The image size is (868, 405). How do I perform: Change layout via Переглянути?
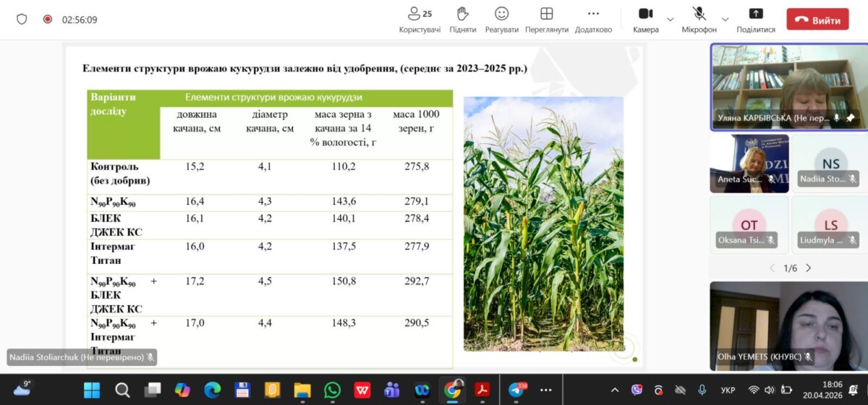547,20
